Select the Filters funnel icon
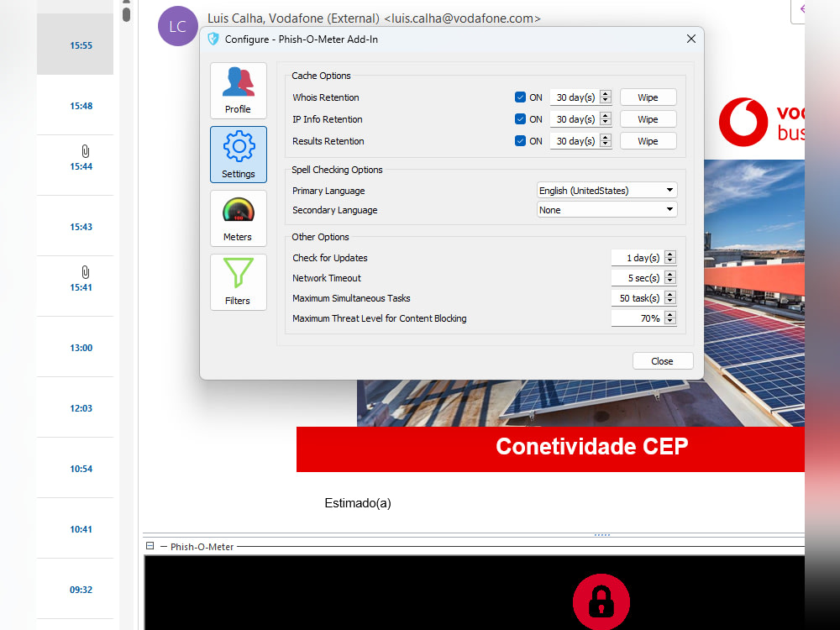840x630 pixels. click(x=238, y=282)
